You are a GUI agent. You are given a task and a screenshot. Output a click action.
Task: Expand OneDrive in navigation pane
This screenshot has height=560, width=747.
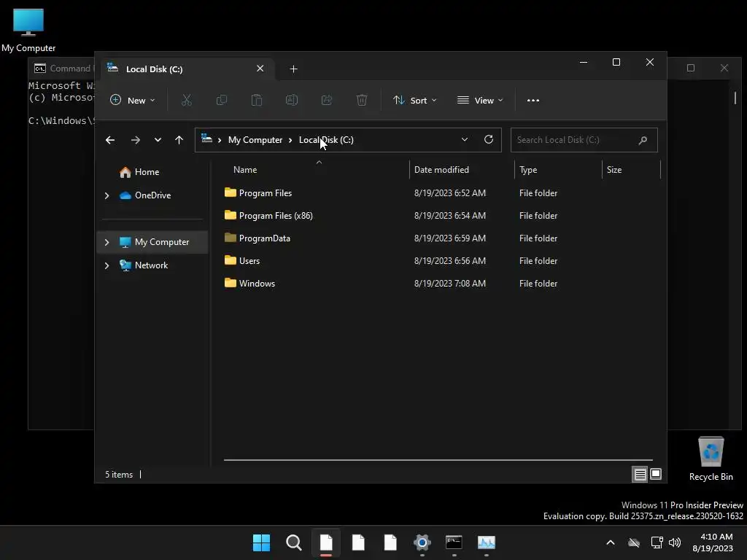point(107,195)
